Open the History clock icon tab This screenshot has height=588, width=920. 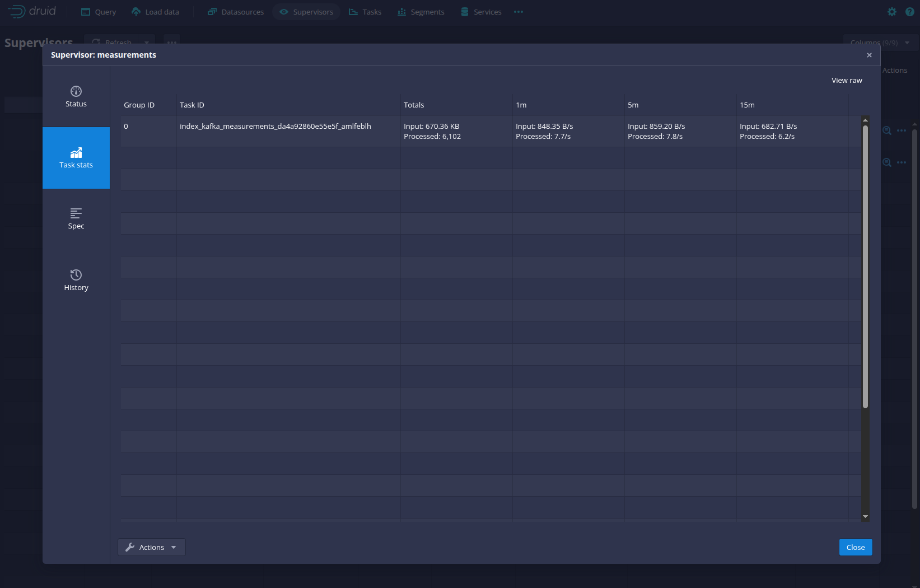76,280
